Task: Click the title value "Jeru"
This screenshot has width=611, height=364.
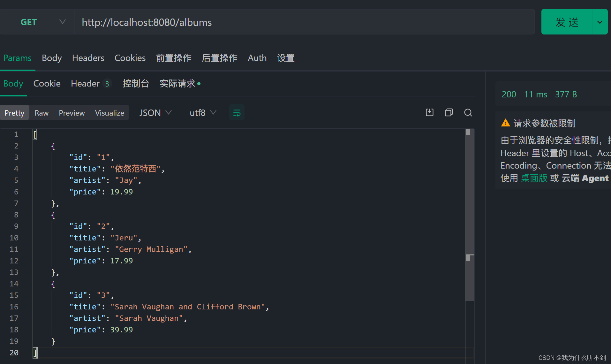Action: tap(124, 238)
